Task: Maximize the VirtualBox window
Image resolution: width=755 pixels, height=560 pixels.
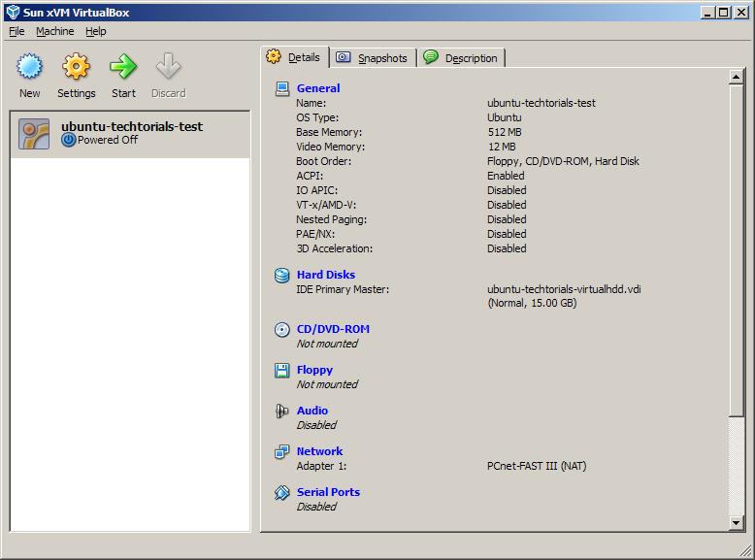Action: pyautogui.click(x=723, y=12)
